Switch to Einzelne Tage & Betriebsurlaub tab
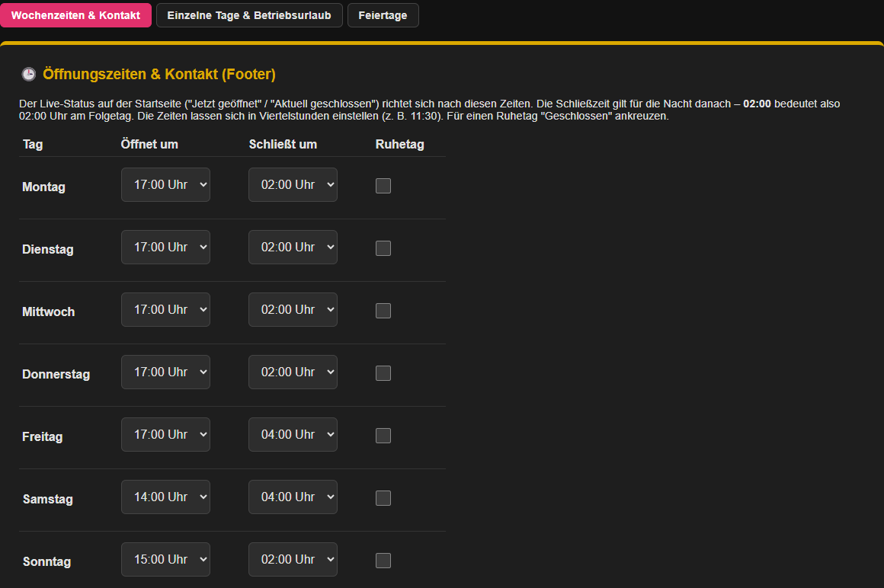Image resolution: width=884 pixels, height=588 pixels. click(x=249, y=15)
